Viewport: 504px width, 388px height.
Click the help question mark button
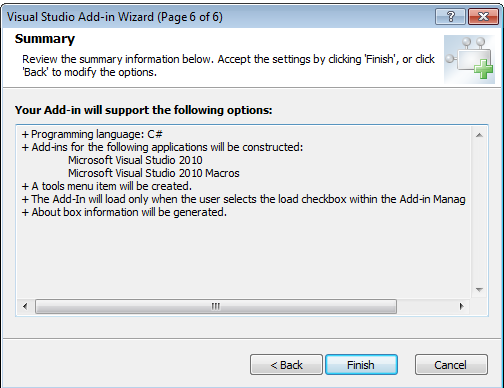tap(450, 16)
